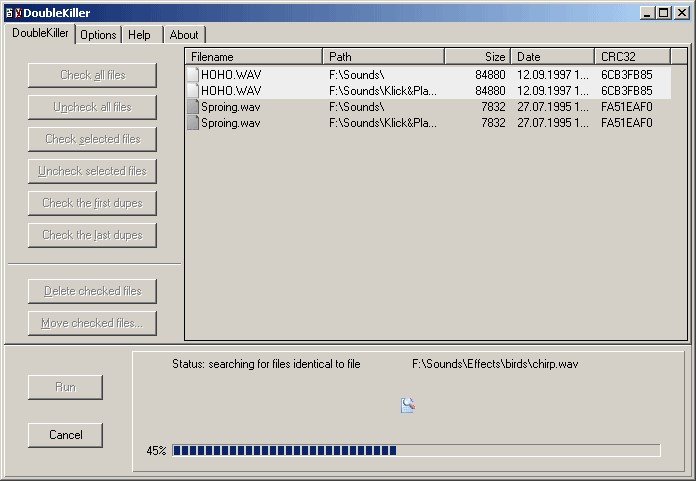696x481 pixels.
Task: Click the Date column header
Action: [x=553, y=57]
